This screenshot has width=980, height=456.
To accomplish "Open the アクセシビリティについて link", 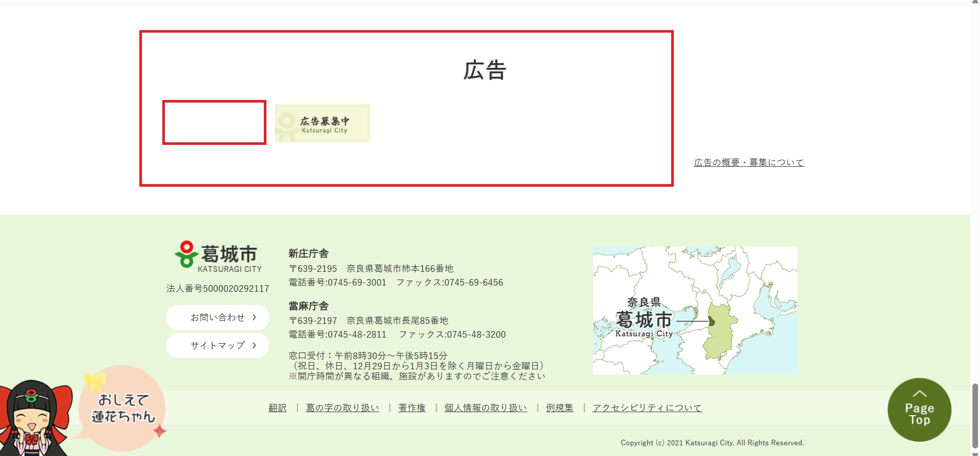I will pyautogui.click(x=647, y=408).
